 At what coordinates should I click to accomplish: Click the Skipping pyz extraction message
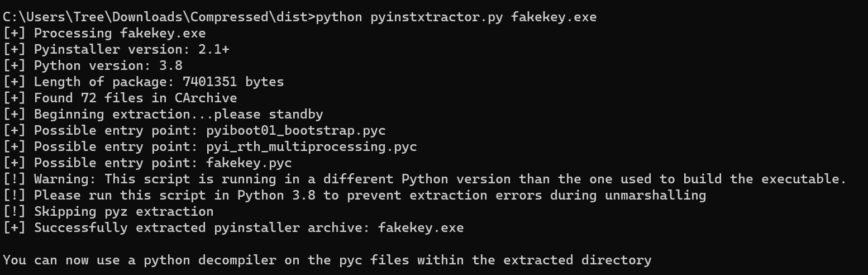coord(123,212)
